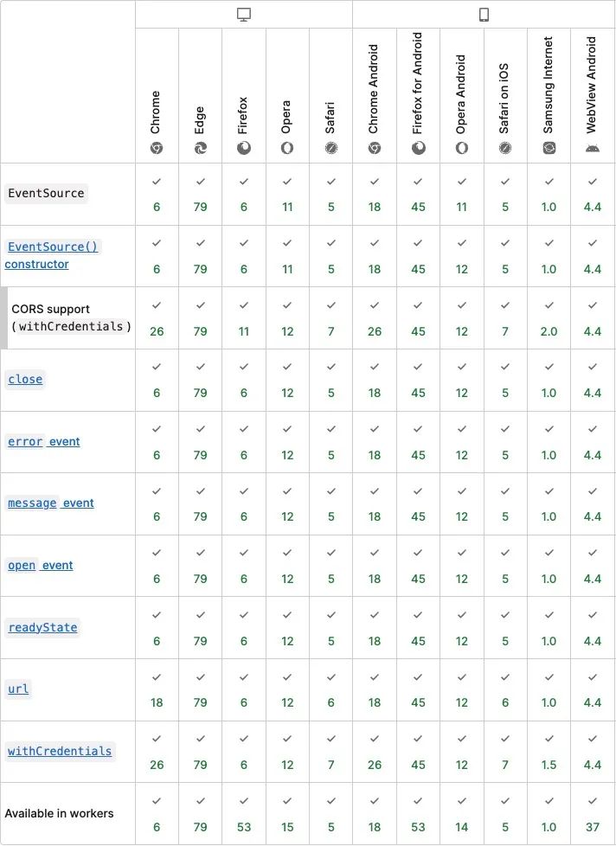This screenshot has height=846, width=616.
Task: Open the close method link
Action: point(25,379)
